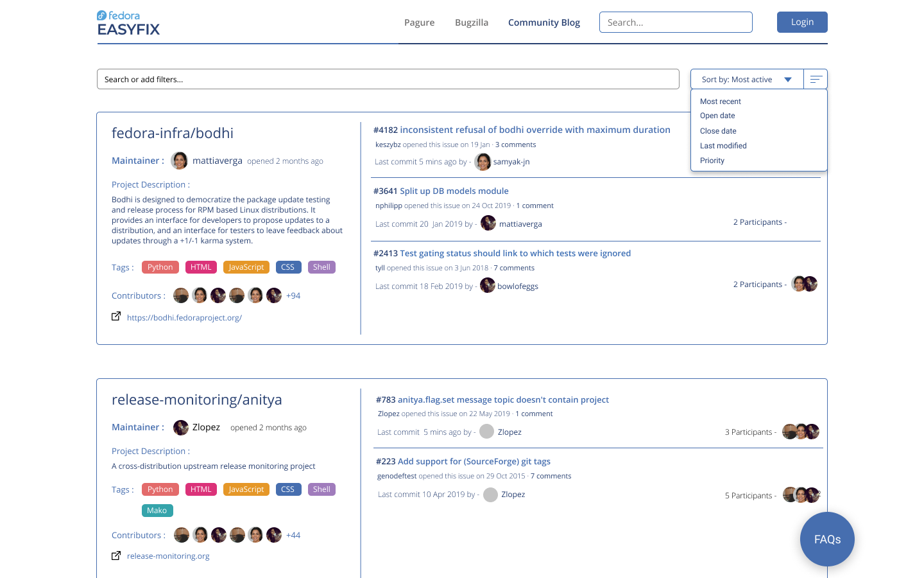Click bowlofeggs avatar on issue #2413
924x578 pixels.
click(488, 286)
